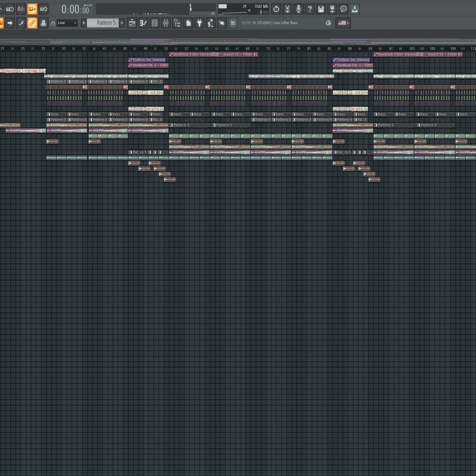Screen dimensions: 476x476
Task: Save the project with the floppy disk icon
Action: [x=321, y=9]
